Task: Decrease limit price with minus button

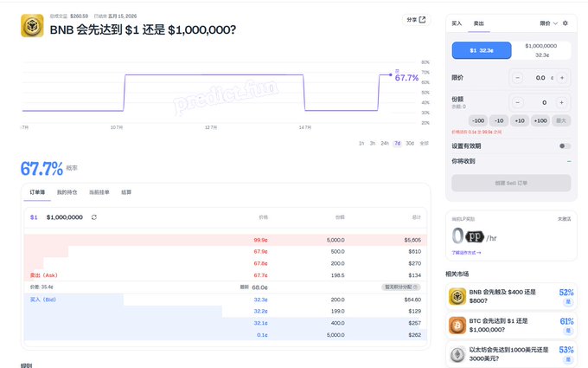Action: pos(517,78)
